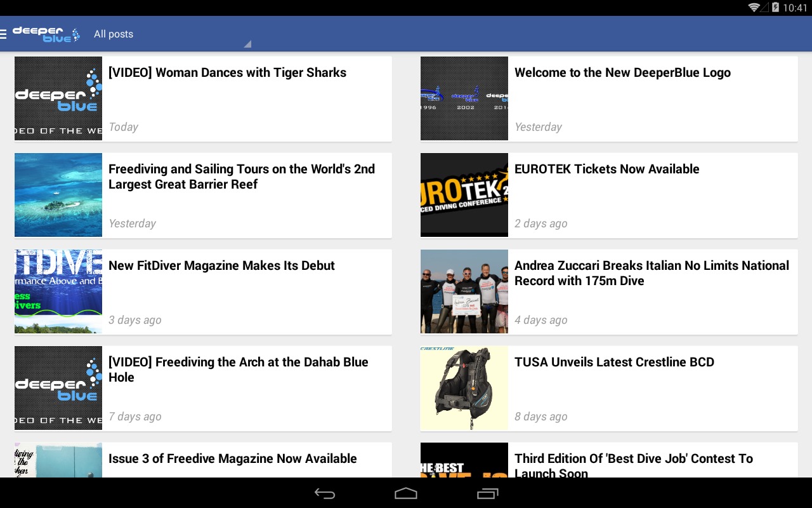This screenshot has height=508, width=812.
Task: Expand the All posts dropdown
Action: tap(171, 34)
